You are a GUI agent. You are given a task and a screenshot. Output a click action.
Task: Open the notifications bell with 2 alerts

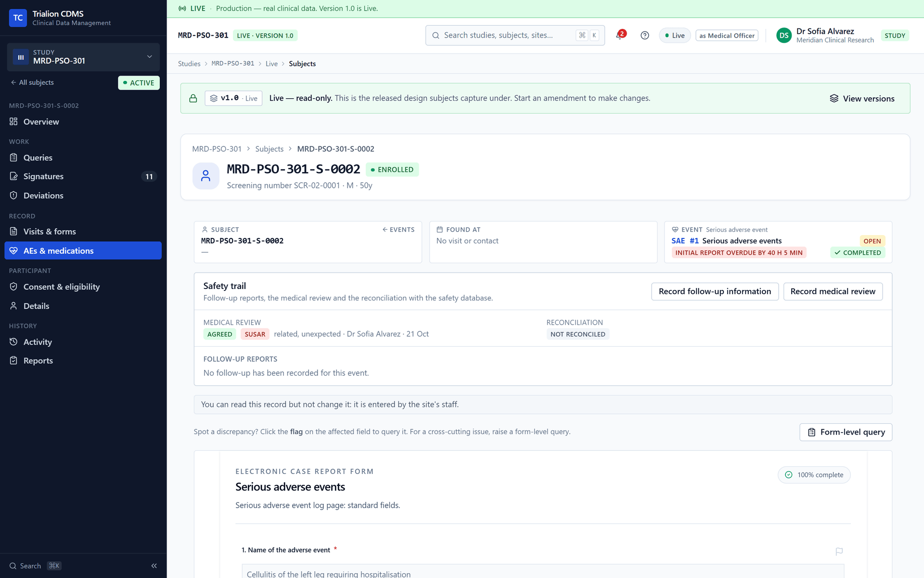click(x=620, y=35)
